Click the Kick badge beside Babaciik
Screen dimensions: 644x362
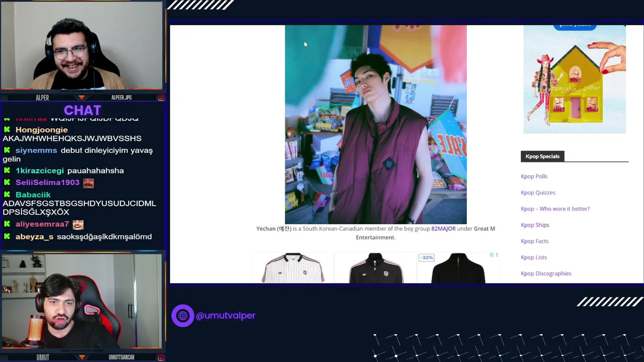[x=7, y=195]
